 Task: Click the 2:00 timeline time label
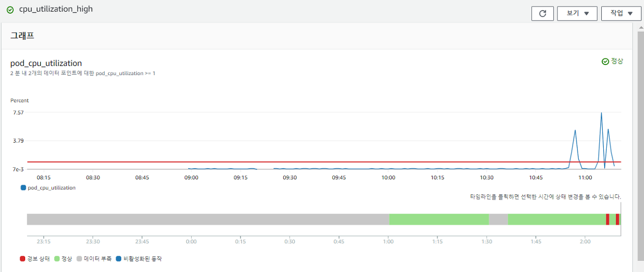tap(585, 242)
